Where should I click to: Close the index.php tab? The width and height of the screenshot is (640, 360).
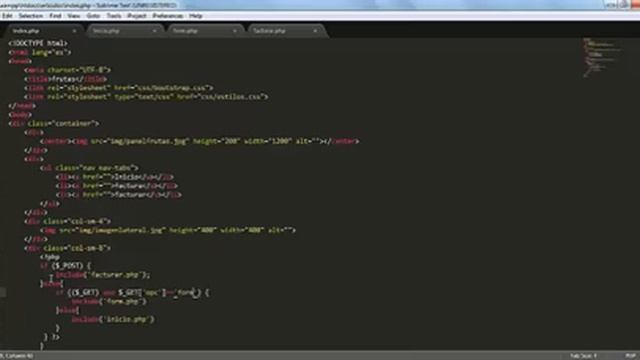74,31
